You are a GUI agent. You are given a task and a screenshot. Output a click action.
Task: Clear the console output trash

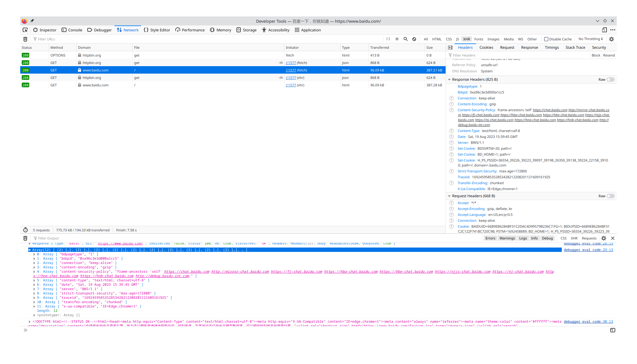[x=25, y=238]
